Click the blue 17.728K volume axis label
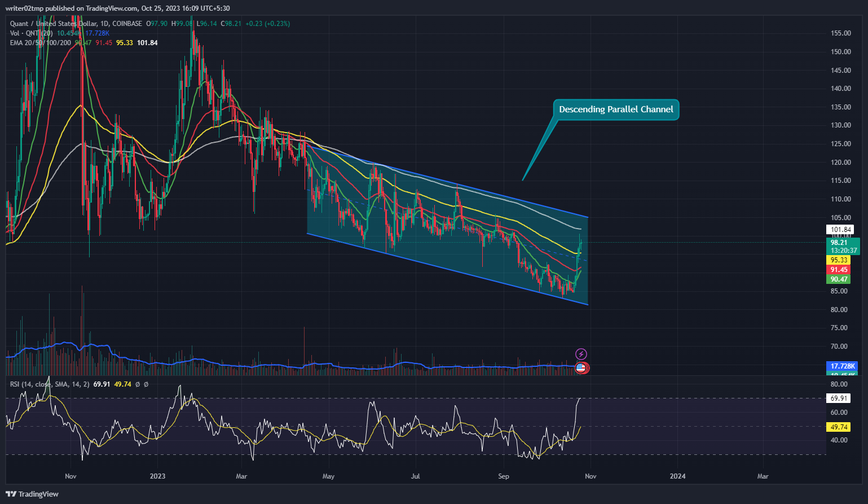Viewport: 868px width, 504px height. (842, 366)
